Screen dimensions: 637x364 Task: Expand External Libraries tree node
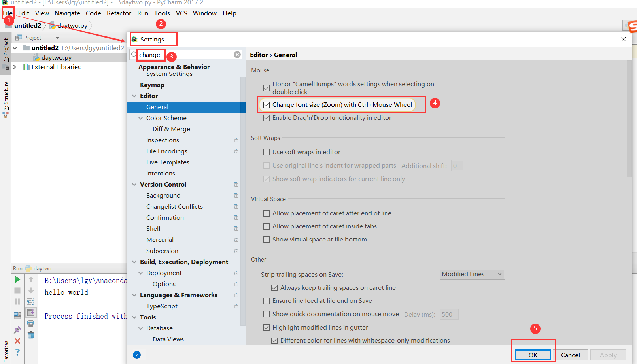pos(15,67)
